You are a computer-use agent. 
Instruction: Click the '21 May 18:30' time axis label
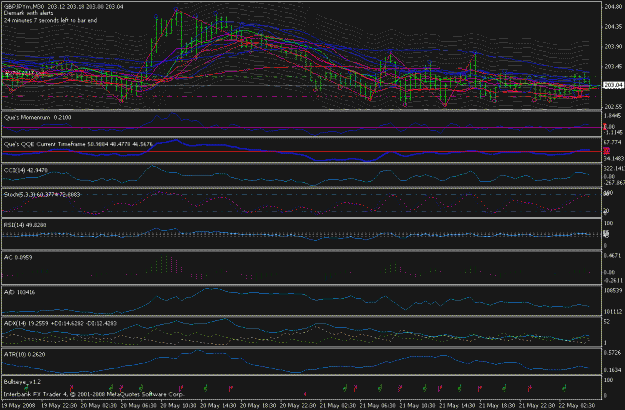click(496, 405)
